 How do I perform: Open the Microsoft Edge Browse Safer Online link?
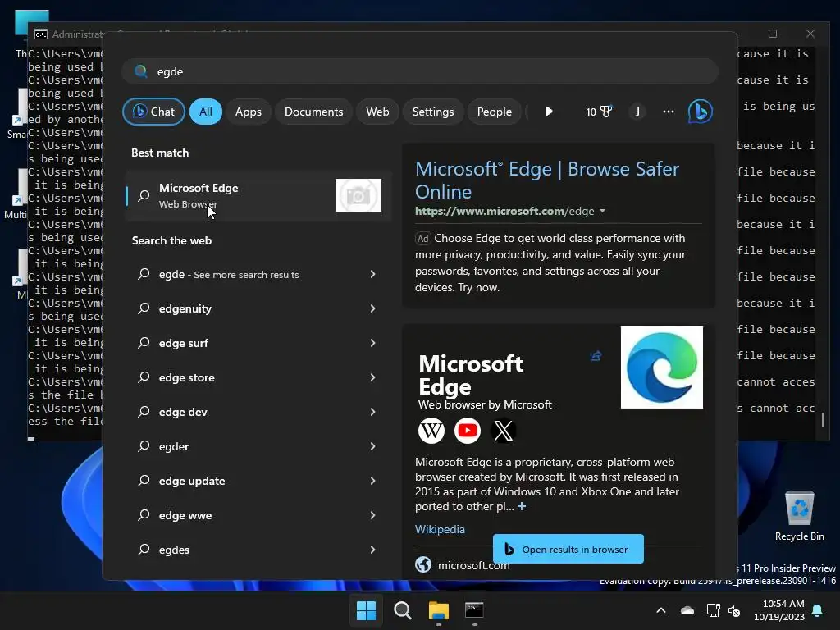(547, 180)
